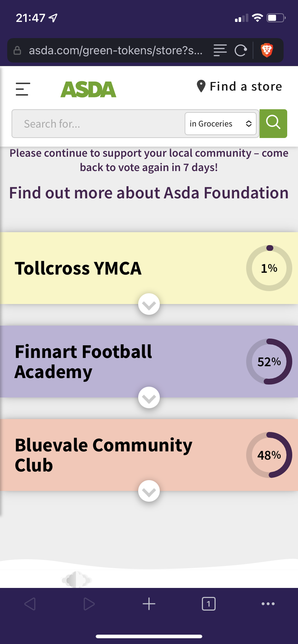This screenshot has height=644, width=298.
Task: Click the green search magnifier button
Action: coord(273,124)
